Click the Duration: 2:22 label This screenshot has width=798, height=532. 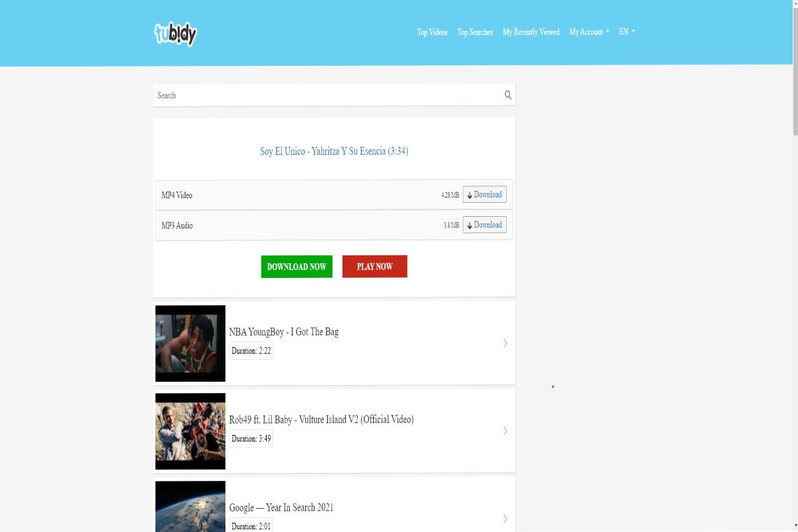point(251,350)
